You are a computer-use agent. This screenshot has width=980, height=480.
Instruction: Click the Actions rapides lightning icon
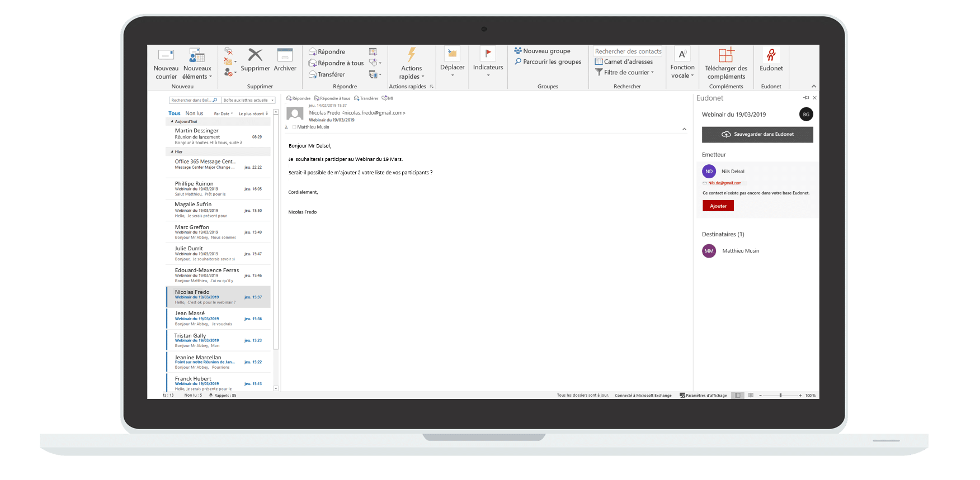click(412, 55)
